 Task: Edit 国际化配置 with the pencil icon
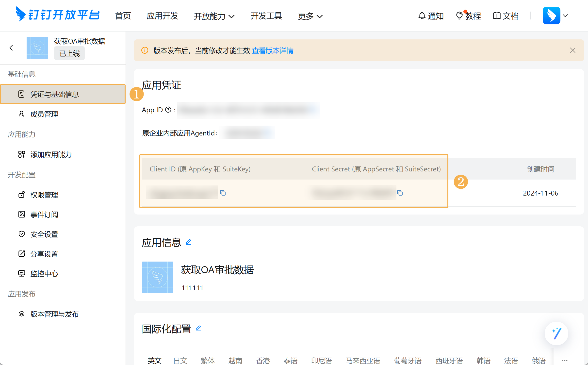tap(198, 328)
